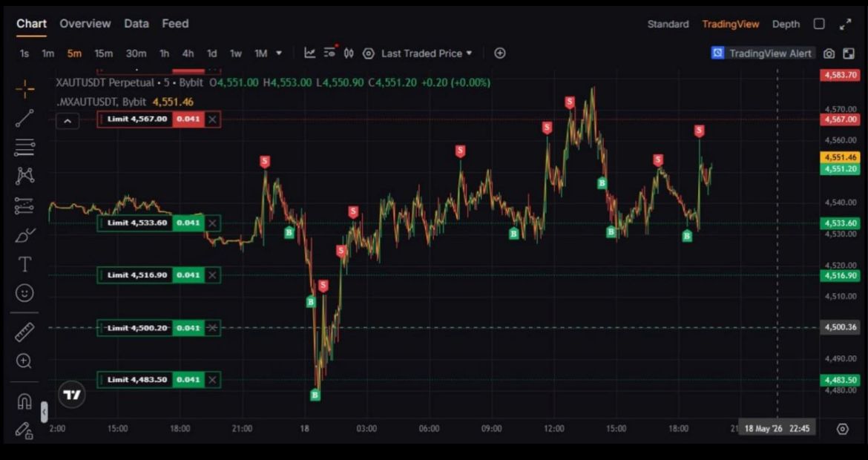Open the Data tab
Image resolution: width=868 pixels, height=460 pixels.
[137, 24]
